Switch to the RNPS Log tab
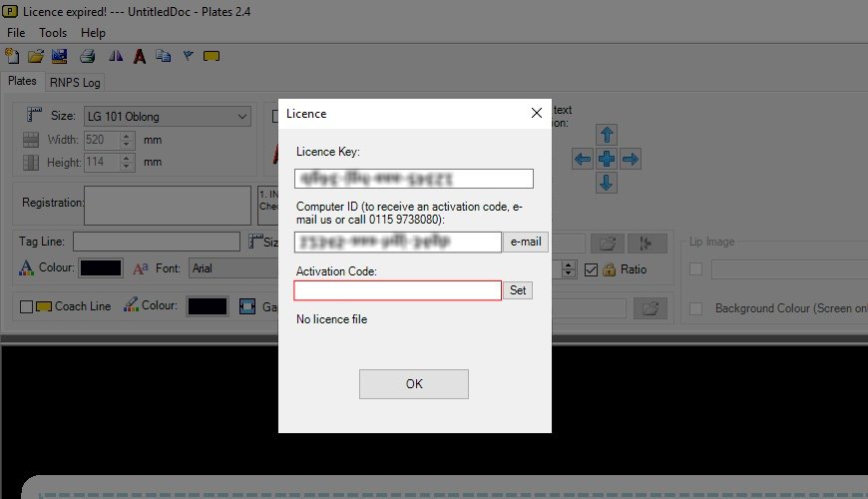The image size is (868, 499). 75,83
